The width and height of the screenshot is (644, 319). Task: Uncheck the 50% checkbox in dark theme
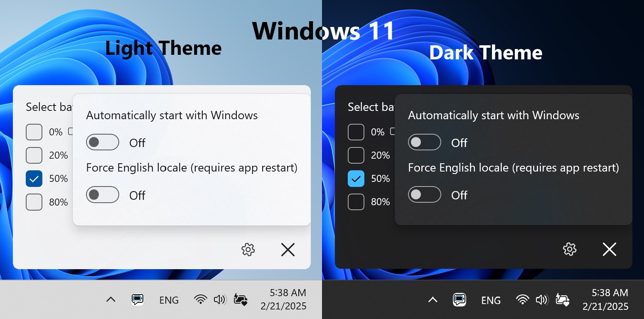pos(356,179)
